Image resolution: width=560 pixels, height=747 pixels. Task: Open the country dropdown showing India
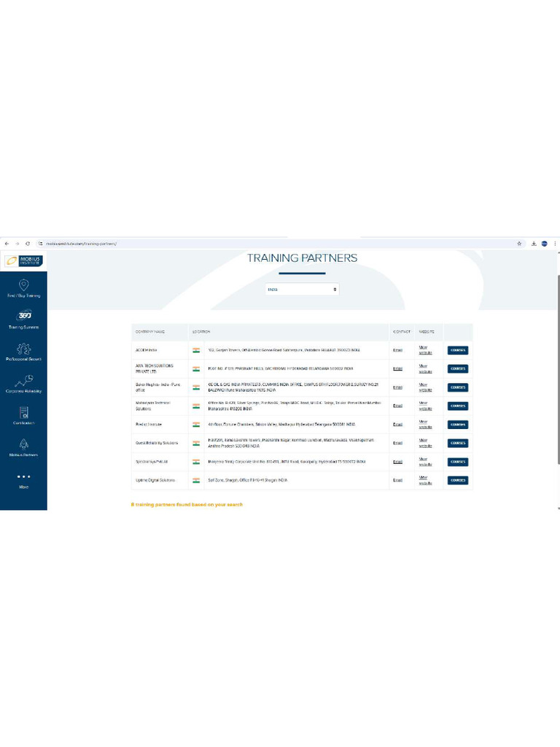[302, 289]
